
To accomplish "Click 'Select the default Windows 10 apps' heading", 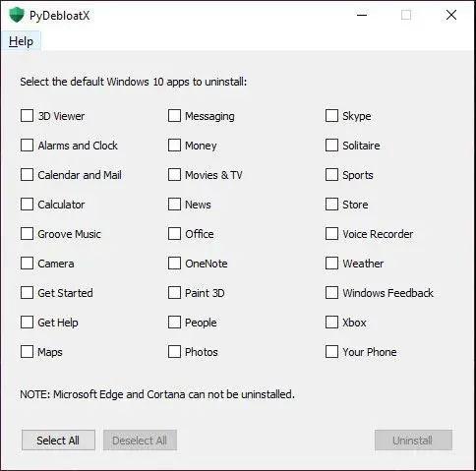I will pyautogui.click(x=134, y=82).
